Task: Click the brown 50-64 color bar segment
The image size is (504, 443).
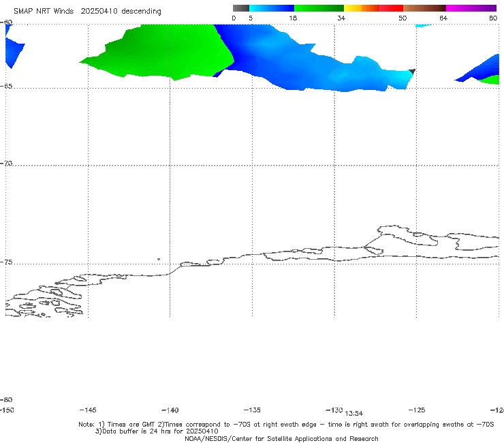Action: [x=424, y=8]
